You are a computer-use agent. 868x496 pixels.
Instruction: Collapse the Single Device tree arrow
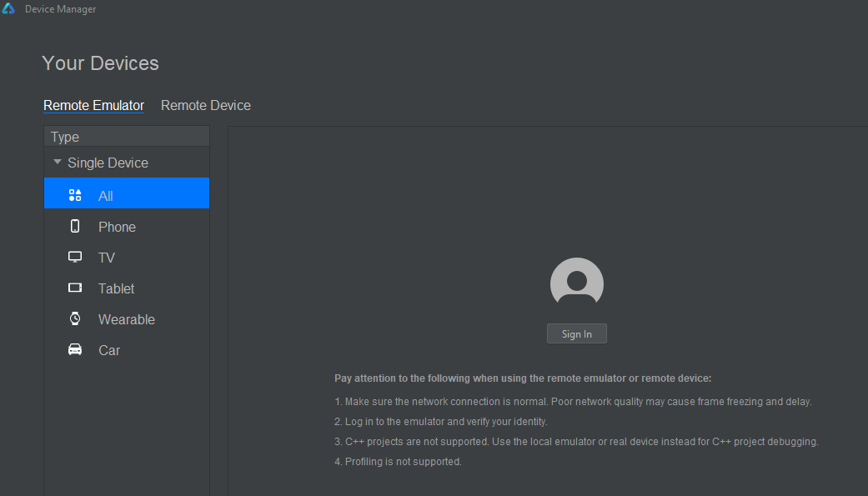pos(57,163)
